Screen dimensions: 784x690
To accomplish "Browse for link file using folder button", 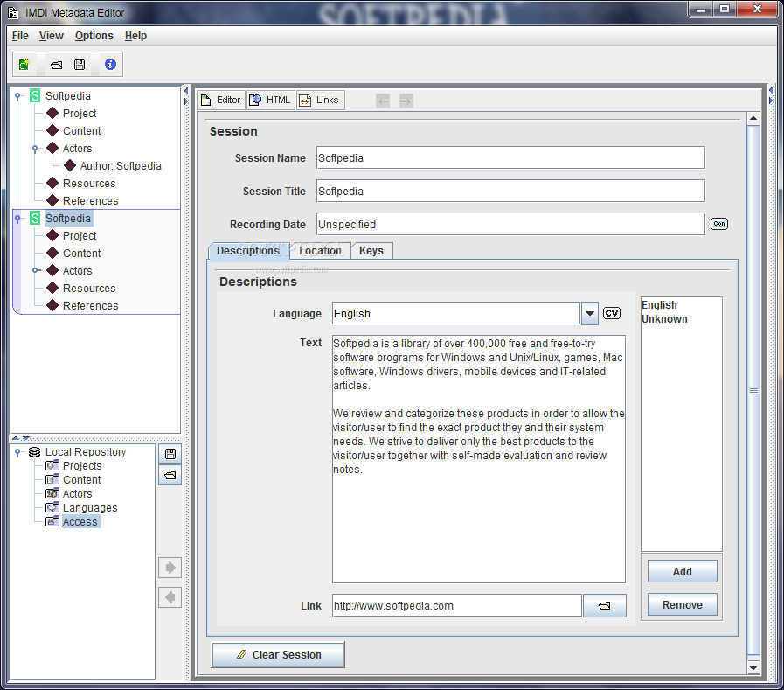I will [605, 605].
